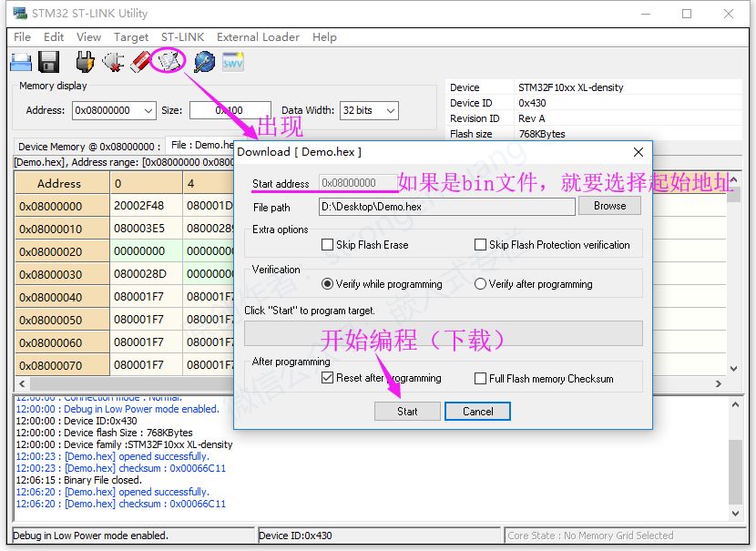Click Revision ID value Rev A
756x551 pixels.
point(532,118)
